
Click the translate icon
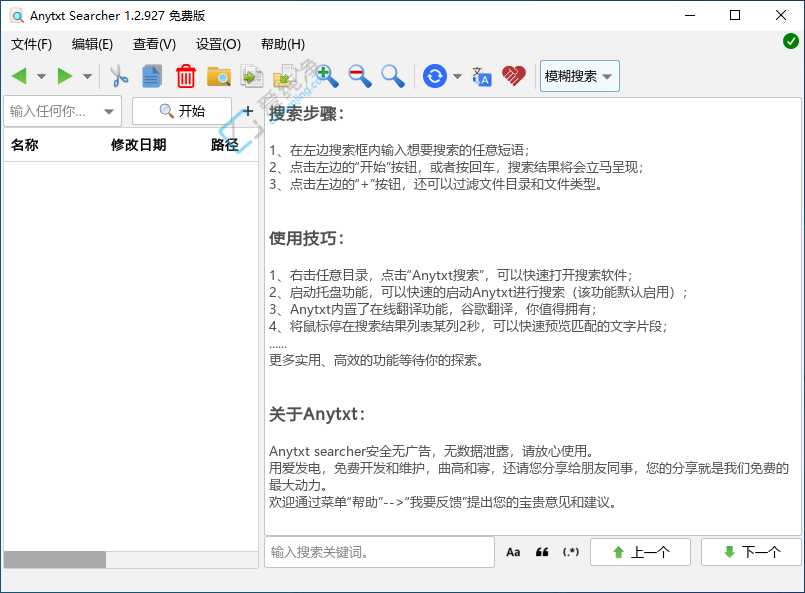[x=482, y=76]
